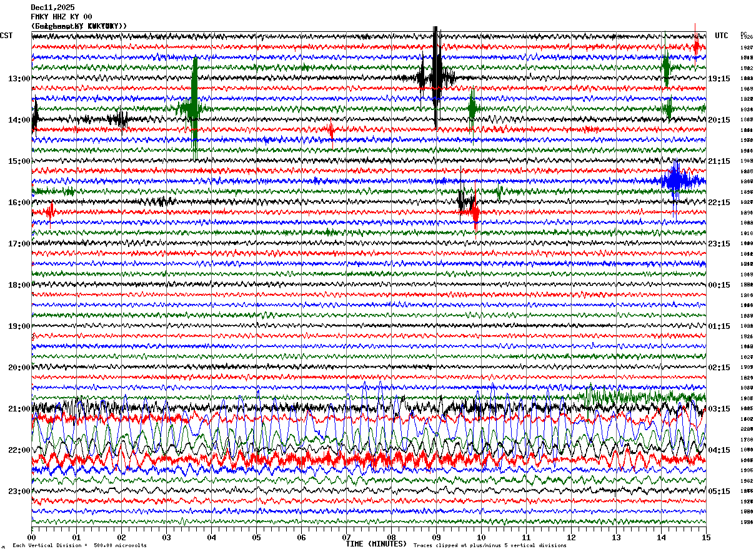Viewport: 756px width, 554px height.
Task: Select the 02:15 UTC time label
Action: point(719,368)
